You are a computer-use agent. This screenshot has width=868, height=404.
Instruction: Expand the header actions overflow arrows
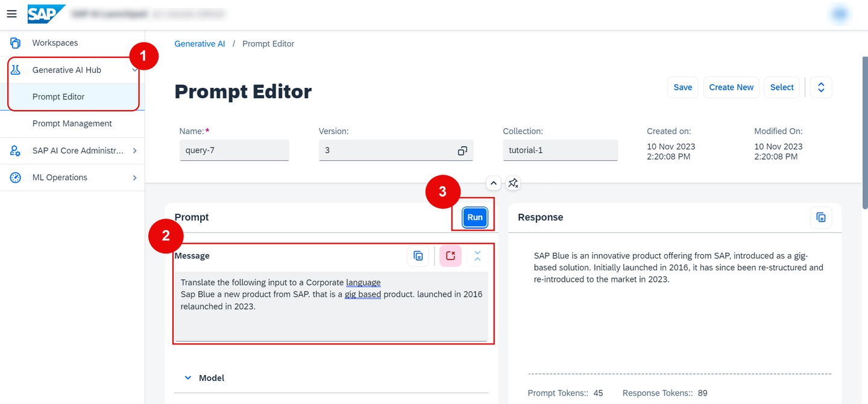click(821, 87)
